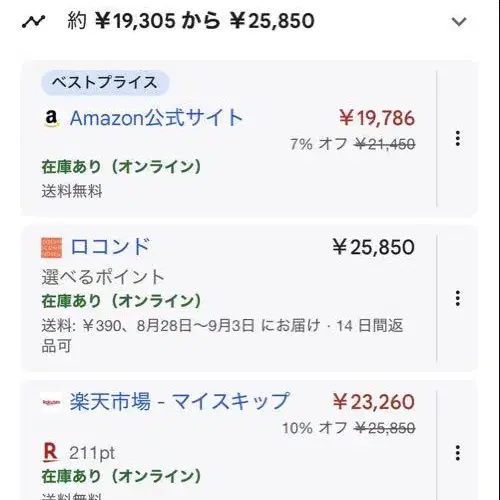
Task: Click the 211pt points label
Action: (92, 453)
